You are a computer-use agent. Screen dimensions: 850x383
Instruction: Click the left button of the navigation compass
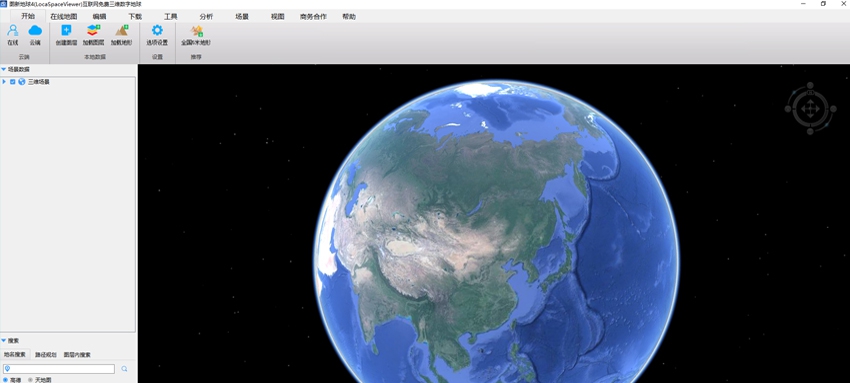pyautogui.click(x=788, y=109)
